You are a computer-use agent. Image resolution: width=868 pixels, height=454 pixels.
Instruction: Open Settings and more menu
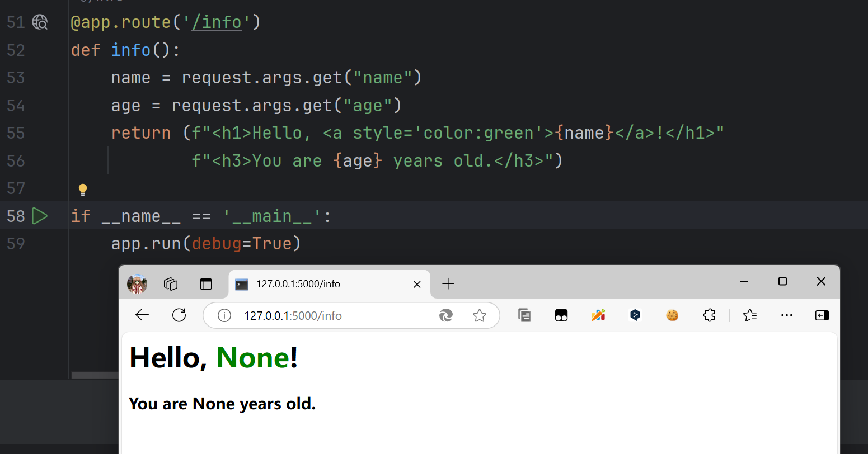coord(787,315)
